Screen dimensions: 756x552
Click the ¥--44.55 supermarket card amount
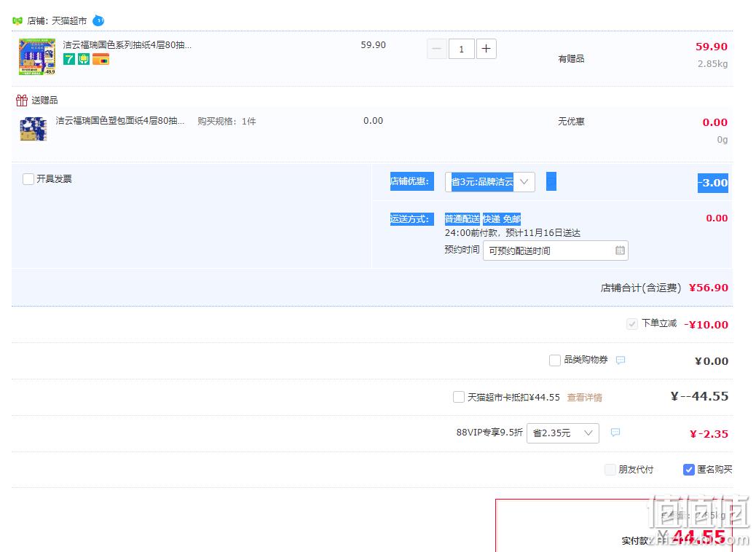tap(699, 396)
